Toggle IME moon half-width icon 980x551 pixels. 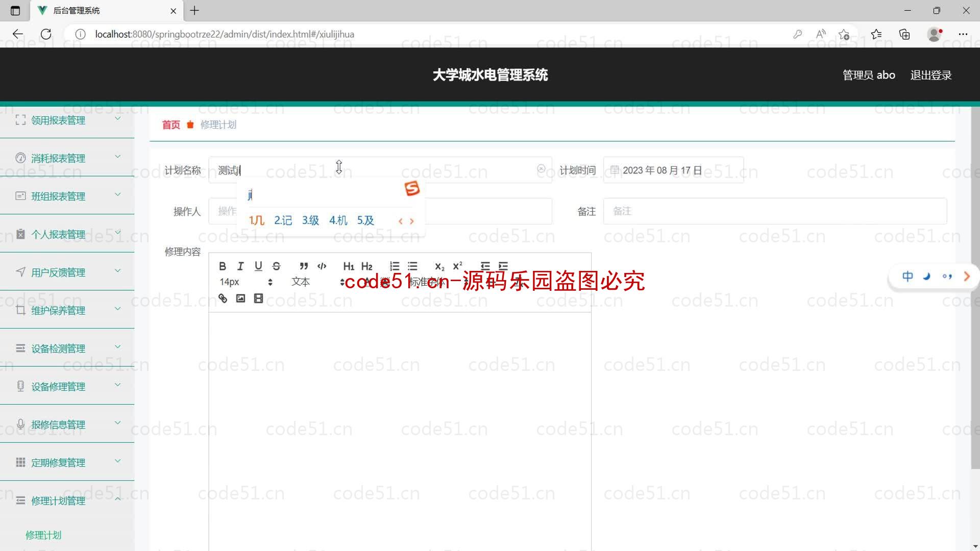pyautogui.click(x=927, y=277)
